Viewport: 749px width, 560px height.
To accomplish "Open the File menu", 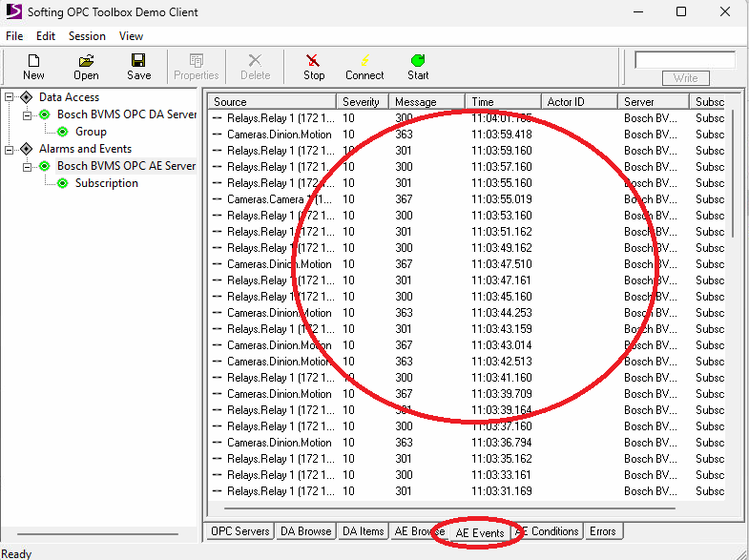I will [14, 36].
